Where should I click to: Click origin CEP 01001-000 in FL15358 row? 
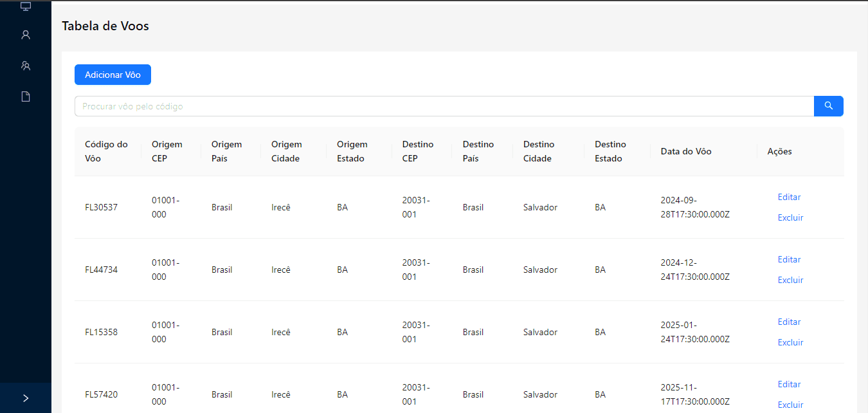[165, 332]
